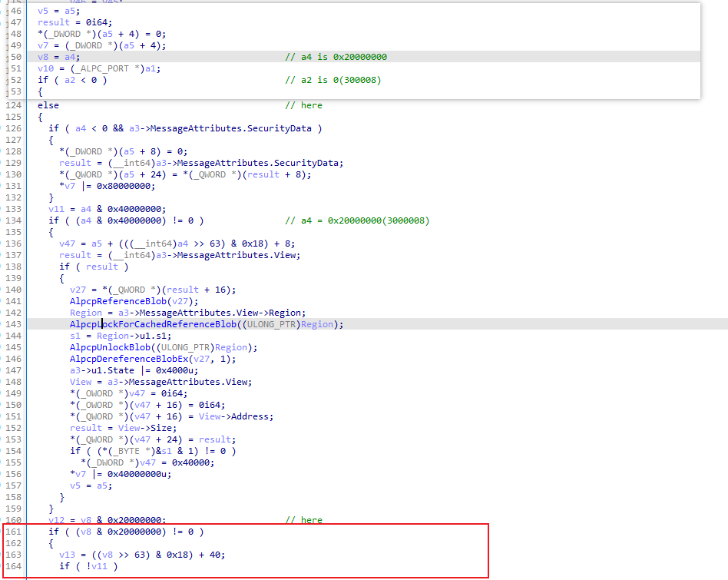The height and width of the screenshot is (580, 728).
Task: Click the AlpcpLockForCachedReferenceBlob function name
Action: (x=154, y=324)
